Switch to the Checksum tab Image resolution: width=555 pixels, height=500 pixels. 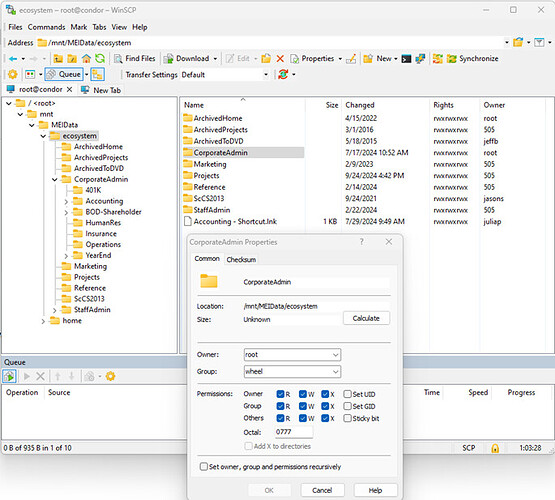(241, 260)
